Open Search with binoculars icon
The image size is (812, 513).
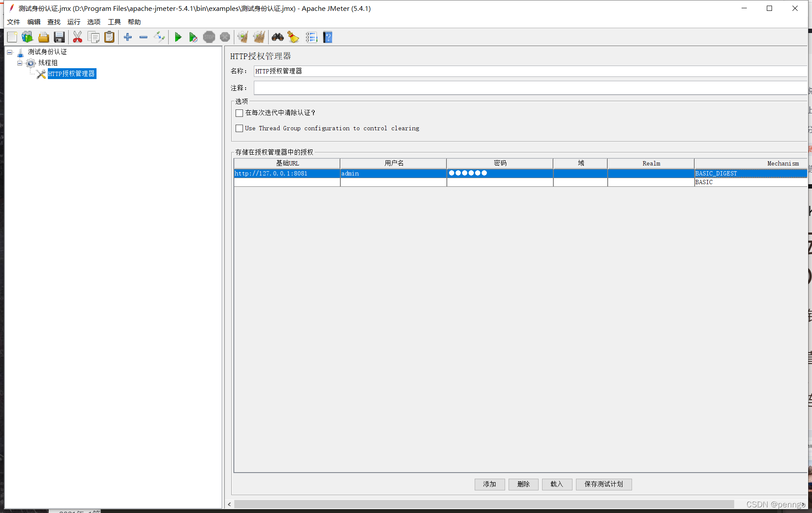tap(278, 37)
